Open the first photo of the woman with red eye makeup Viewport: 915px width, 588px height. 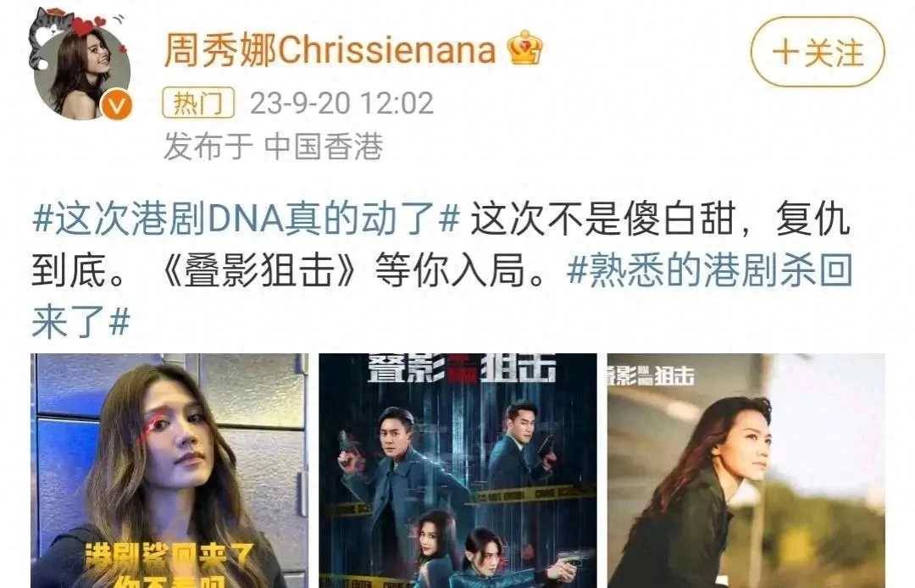pyautogui.click(x=169, y=471)
